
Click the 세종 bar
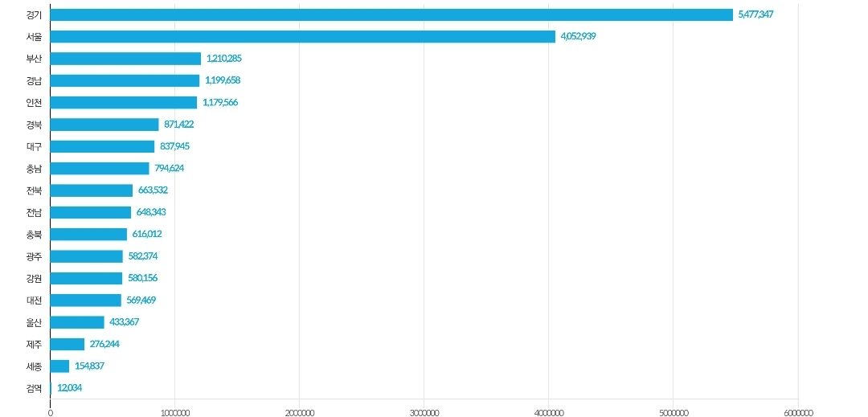click(x=59, y=366)
